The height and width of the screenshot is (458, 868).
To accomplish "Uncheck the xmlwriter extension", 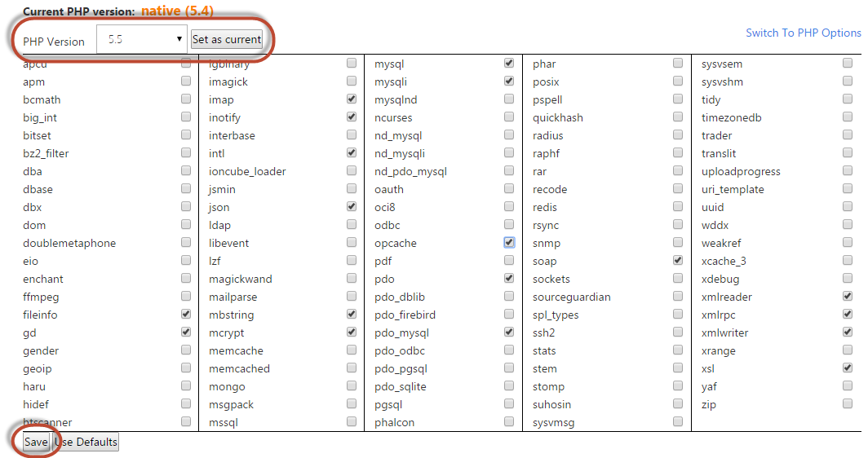I will pyautogui.click(x=848, y=332).
